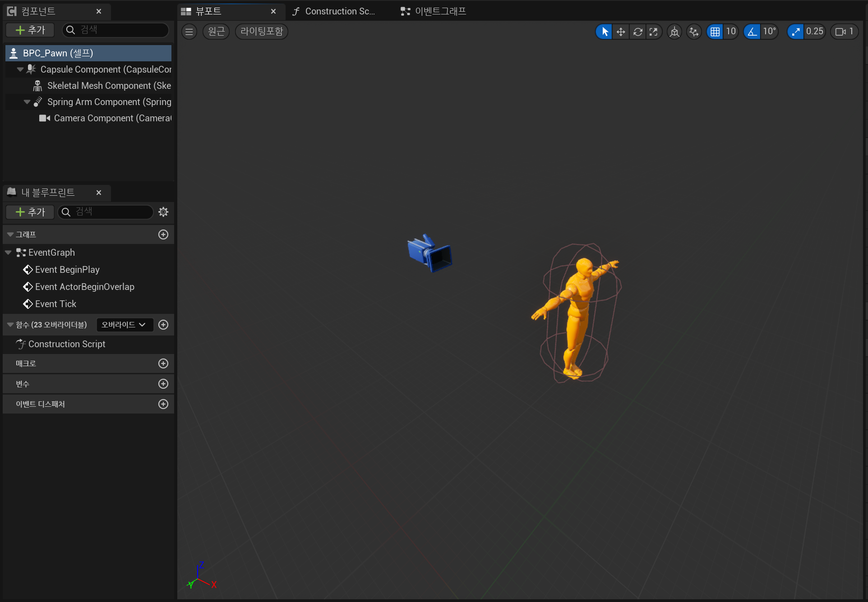Click the 라이팅포함 view mode button

coord(261,32)
